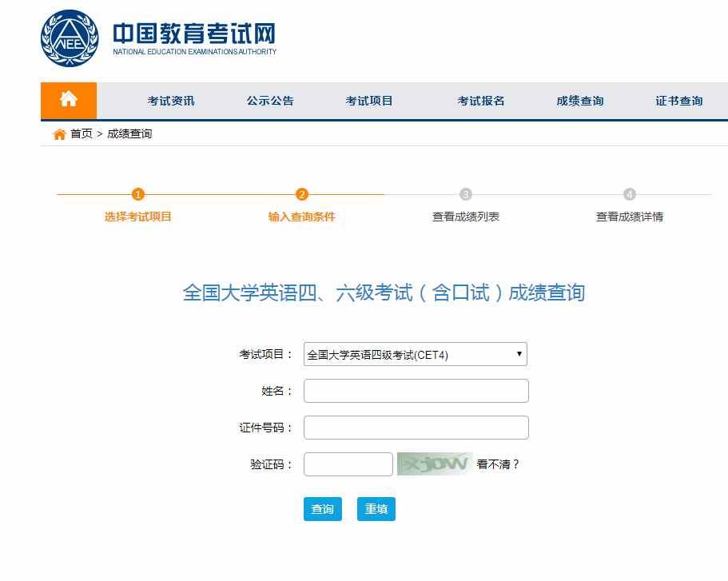Open the 考试项目 menu
This screenshot has width=728, height=581.
point(369,101)
